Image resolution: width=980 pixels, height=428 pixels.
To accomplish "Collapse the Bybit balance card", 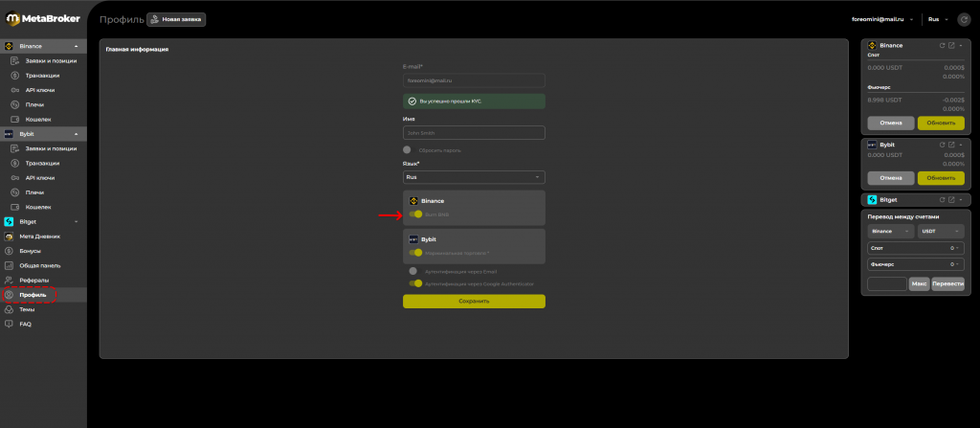I will tap(961, 144).
